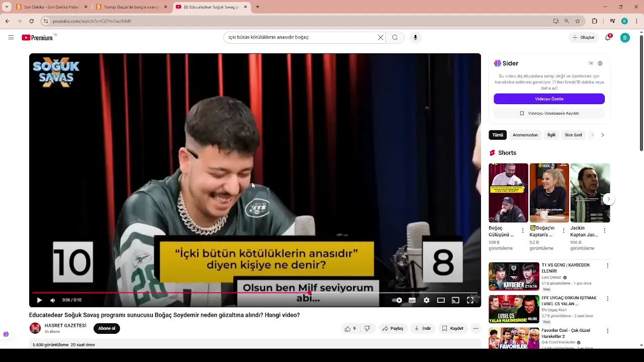Switch to theater mode
The image size is (644, 362).
441,300
